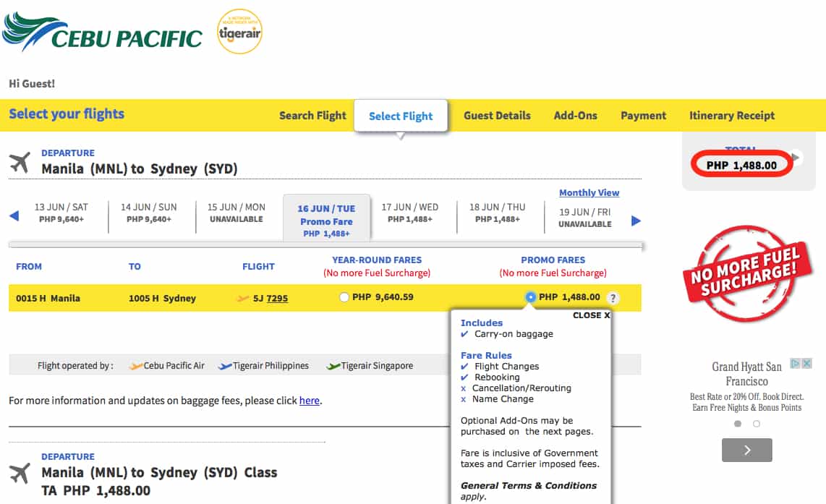
Task: Go to the Payment step
Action: pyautogui.click(x=643, y=116)
